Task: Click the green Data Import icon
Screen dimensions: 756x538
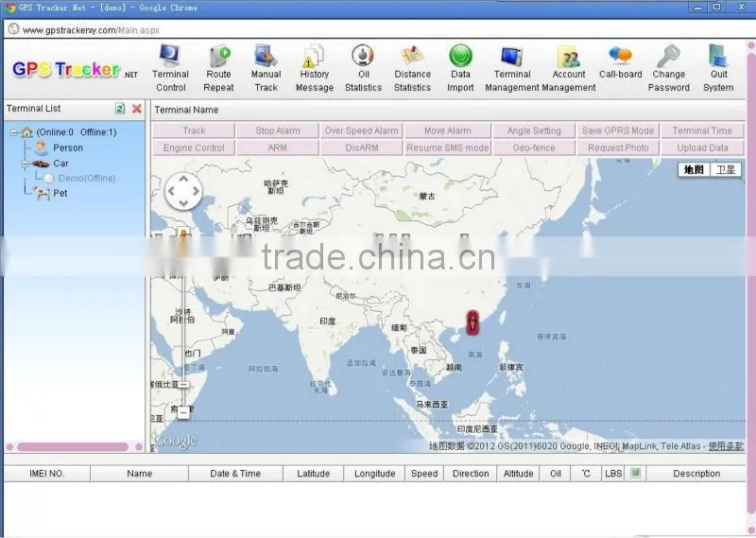Action: click(x=460, y=56)
